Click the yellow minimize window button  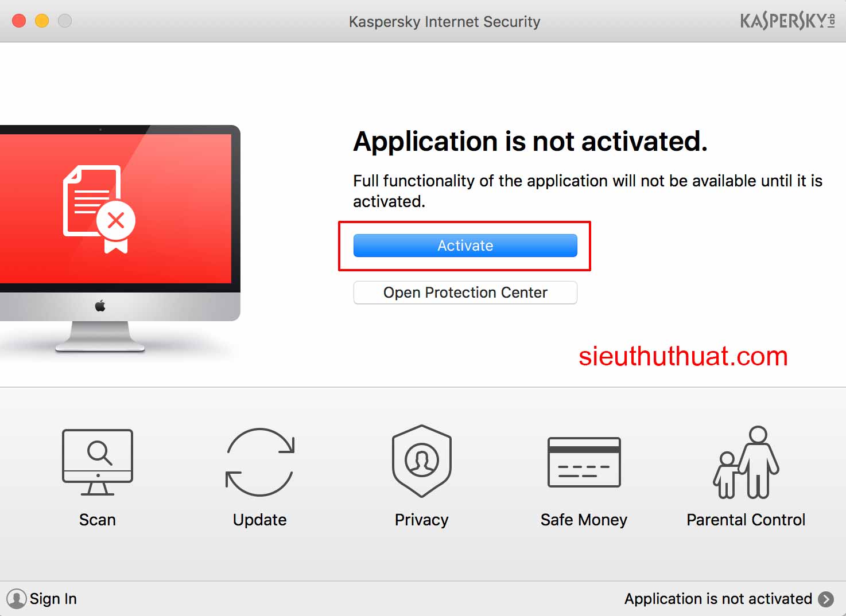tap(42, 21)
